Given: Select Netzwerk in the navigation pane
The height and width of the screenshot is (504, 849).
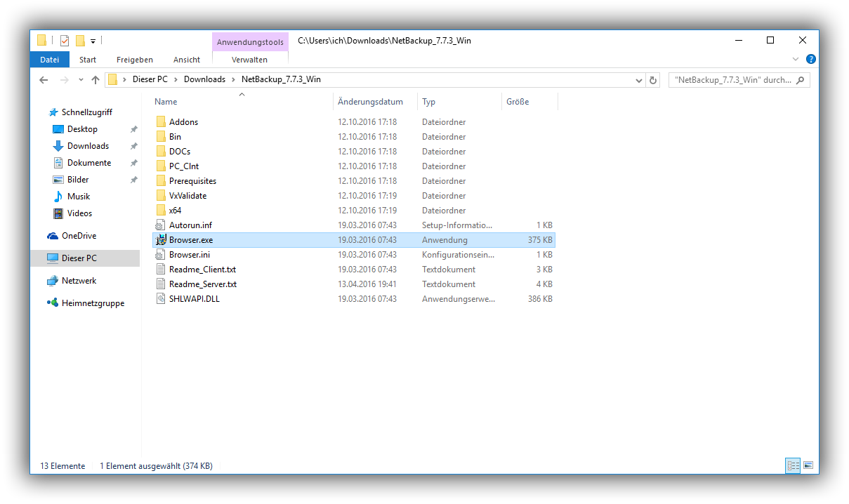Looking at the screenshot, I should [x=79, y=281].
